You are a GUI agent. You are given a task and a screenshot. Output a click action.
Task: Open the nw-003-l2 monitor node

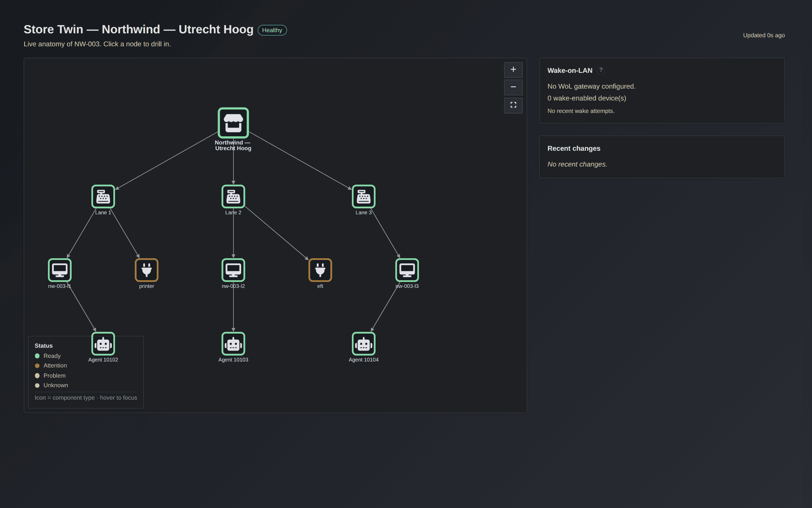point(233,270)
